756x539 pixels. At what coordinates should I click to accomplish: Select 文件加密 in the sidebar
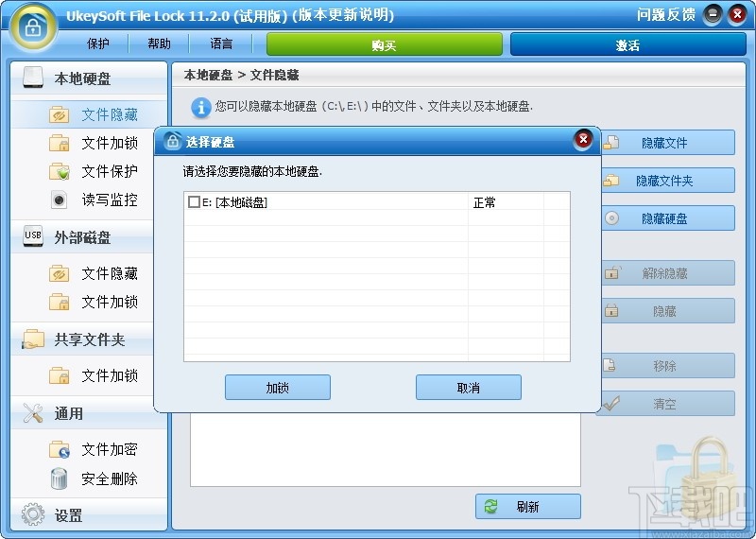click(x=110, y=450)
